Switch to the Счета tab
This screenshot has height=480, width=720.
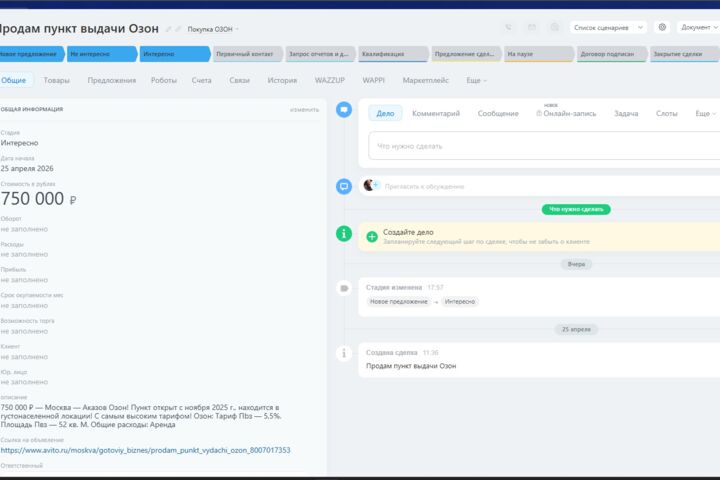[x=202, y=80]
